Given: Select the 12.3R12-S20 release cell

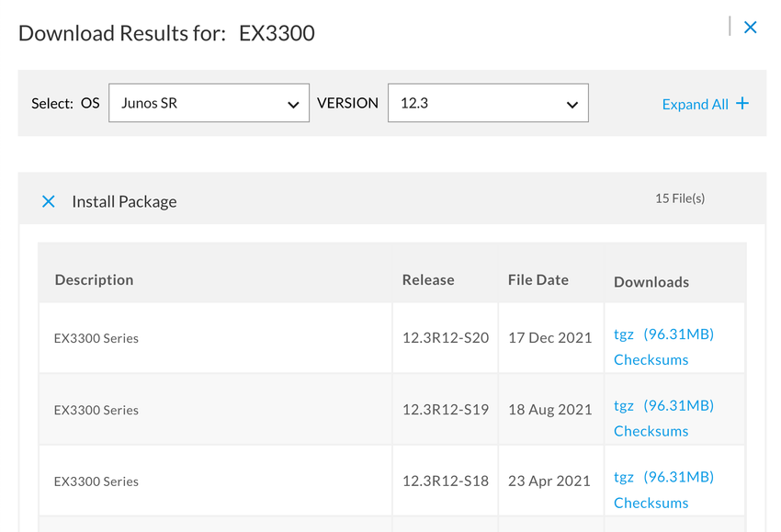Looking at the screenshot, I should 446,338.
